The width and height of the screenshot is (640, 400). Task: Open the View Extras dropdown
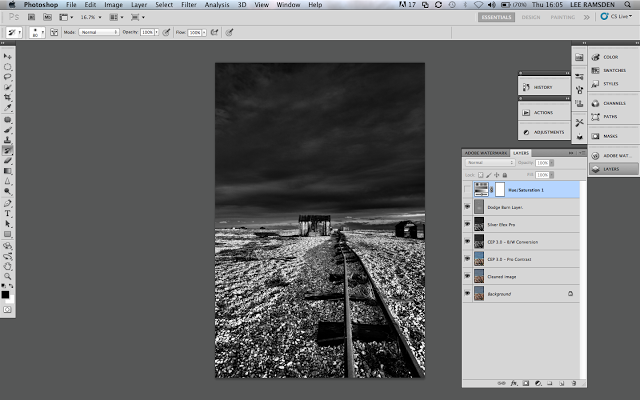66,17
